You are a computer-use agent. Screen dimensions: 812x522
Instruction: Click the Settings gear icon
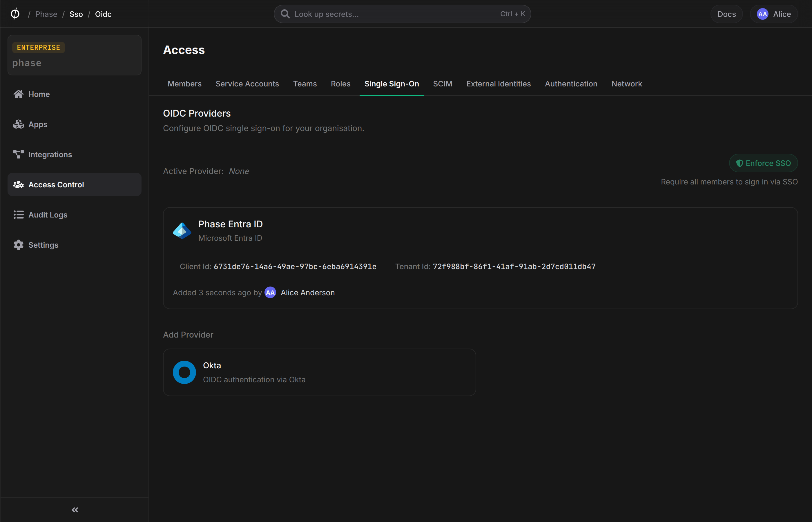[x=19, y=245]
